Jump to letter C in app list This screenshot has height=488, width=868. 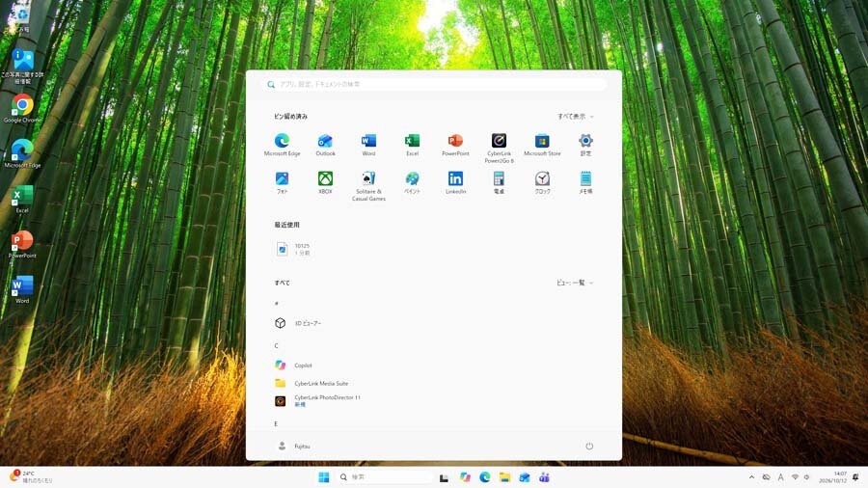point(276,346)
